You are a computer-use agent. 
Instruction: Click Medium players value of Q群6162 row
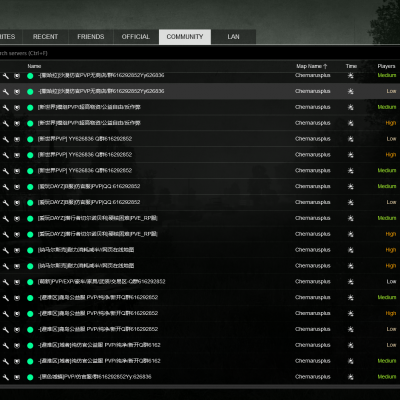tap(387, 361)
